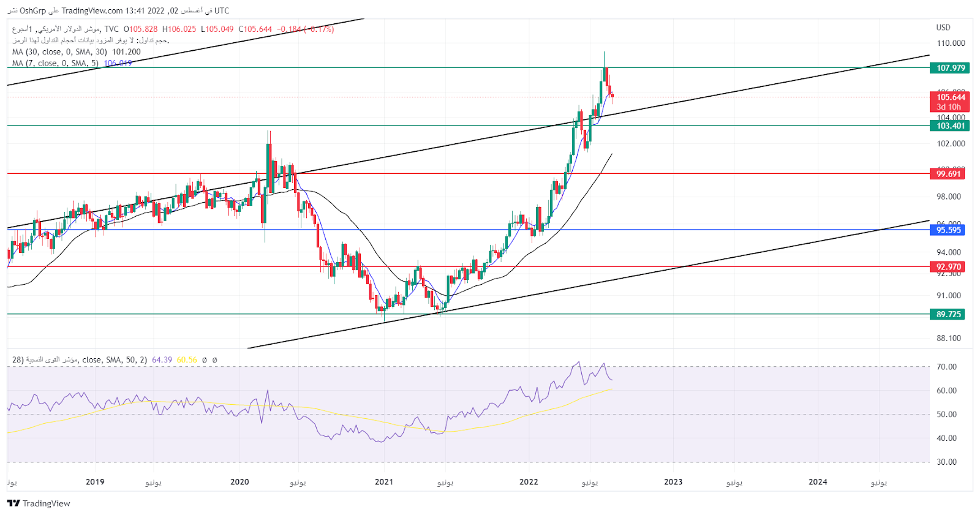Select the 107.979 green price label
The height and width of the screenshot is (515, 980).
pos(950,68)
